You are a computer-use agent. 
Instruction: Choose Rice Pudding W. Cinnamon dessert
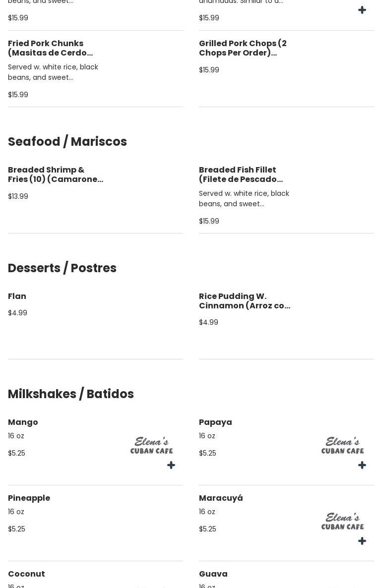coord(245,301)
